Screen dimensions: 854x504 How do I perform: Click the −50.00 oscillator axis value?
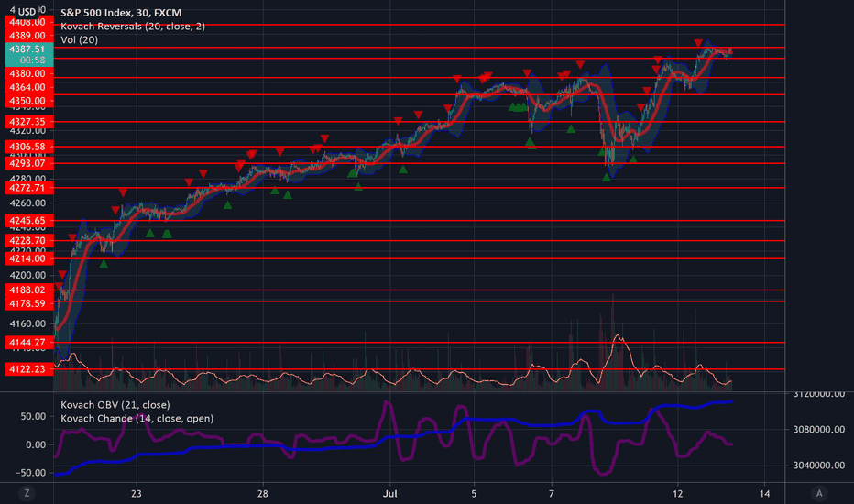pos(29,473)
